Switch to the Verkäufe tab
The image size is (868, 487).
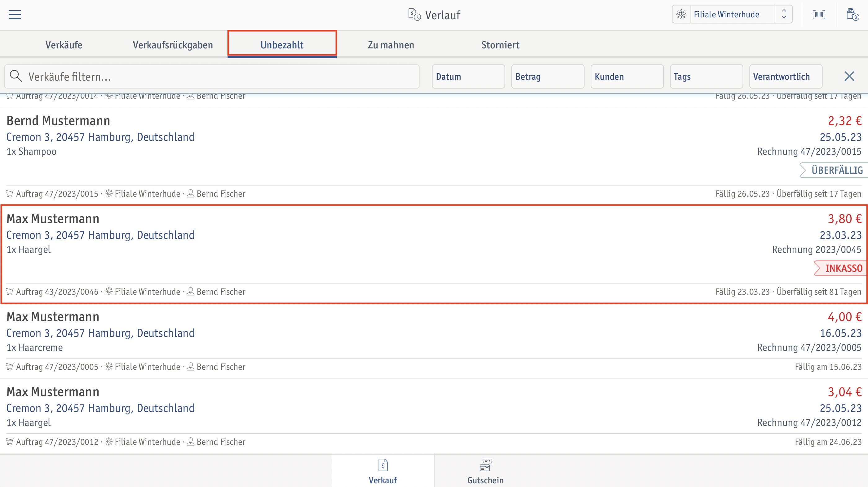pyautogui.click(x=64, y=45)
